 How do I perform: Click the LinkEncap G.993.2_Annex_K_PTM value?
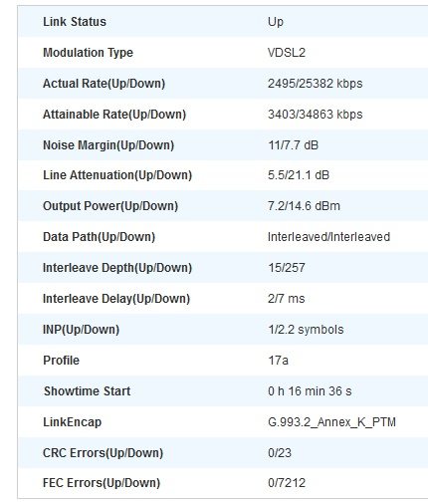331,422
